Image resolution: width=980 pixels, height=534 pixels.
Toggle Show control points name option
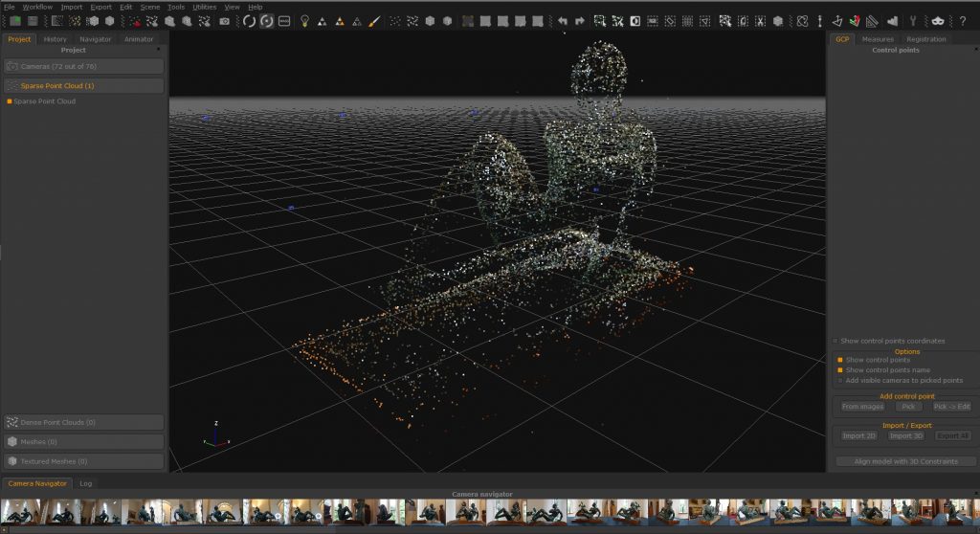pos(841,370)
